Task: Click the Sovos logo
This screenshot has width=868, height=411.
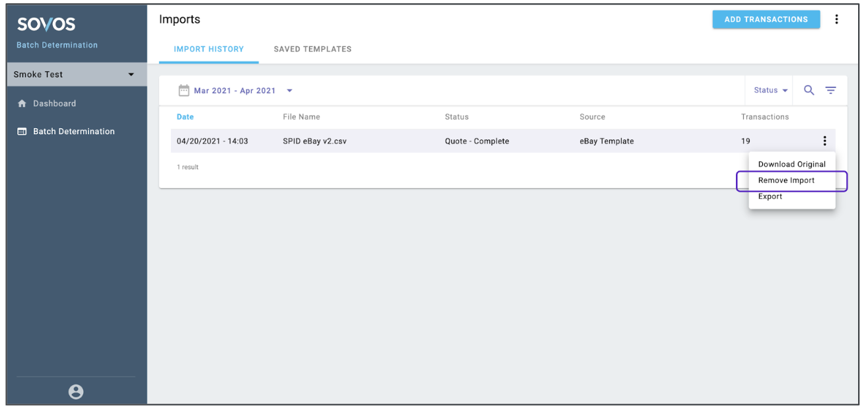Action: pyautogui.click(x=46, y=24)
